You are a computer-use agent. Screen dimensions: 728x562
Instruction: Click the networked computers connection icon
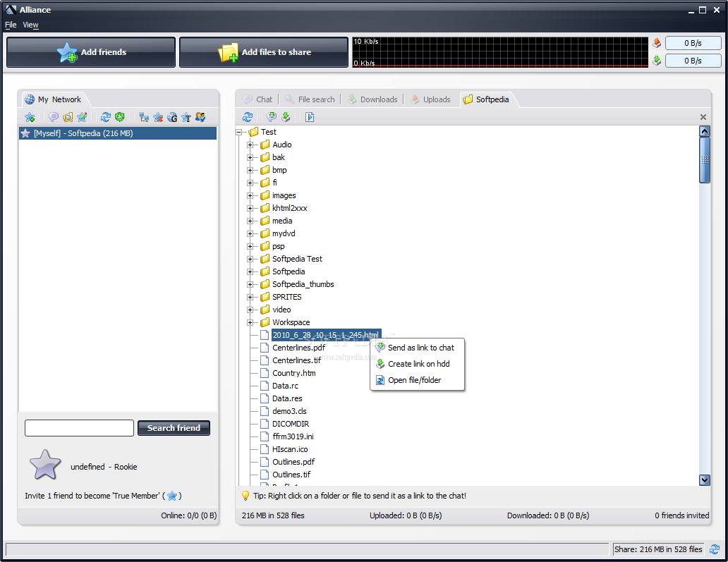[144, 118]
